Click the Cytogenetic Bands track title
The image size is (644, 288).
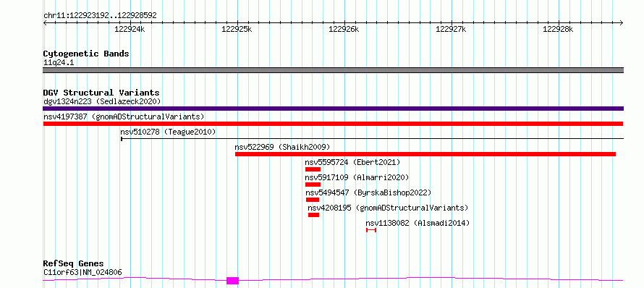pos(86,54)
